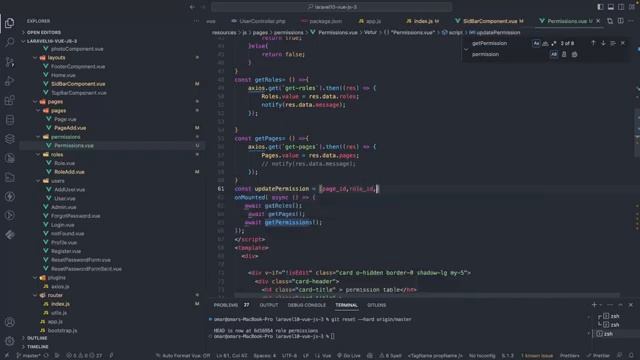This screenshot has height=360, width=640.
Task: Toggle Find in Selection icon
Action: [x=613, y=43]
